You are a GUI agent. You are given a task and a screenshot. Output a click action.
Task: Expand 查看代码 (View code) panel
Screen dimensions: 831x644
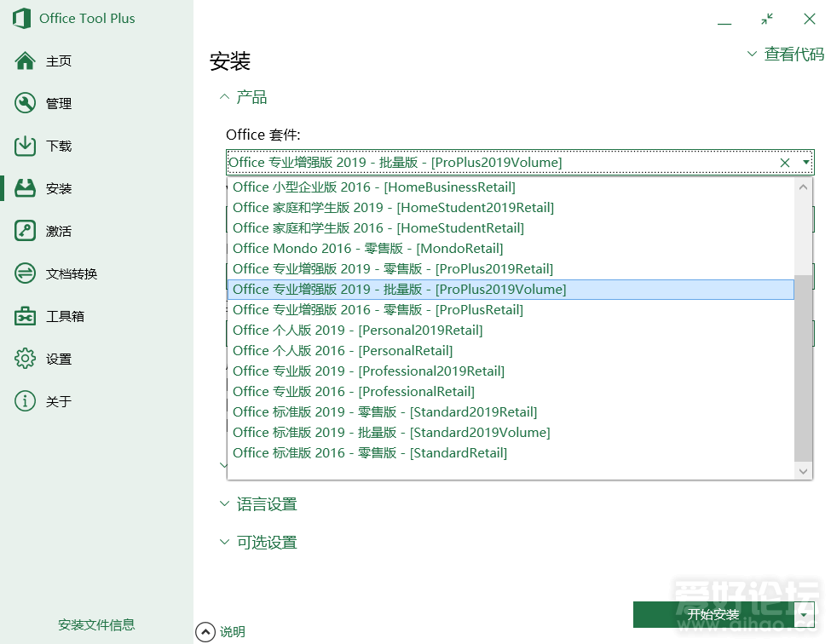click(785, 55)
